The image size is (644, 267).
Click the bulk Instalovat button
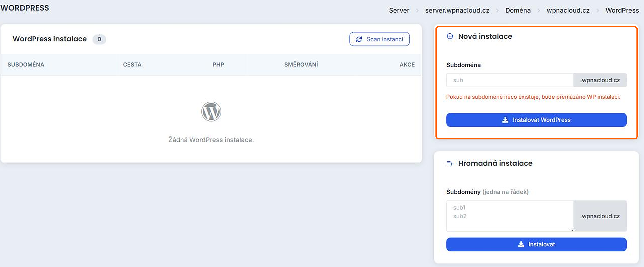click(536, 244)
